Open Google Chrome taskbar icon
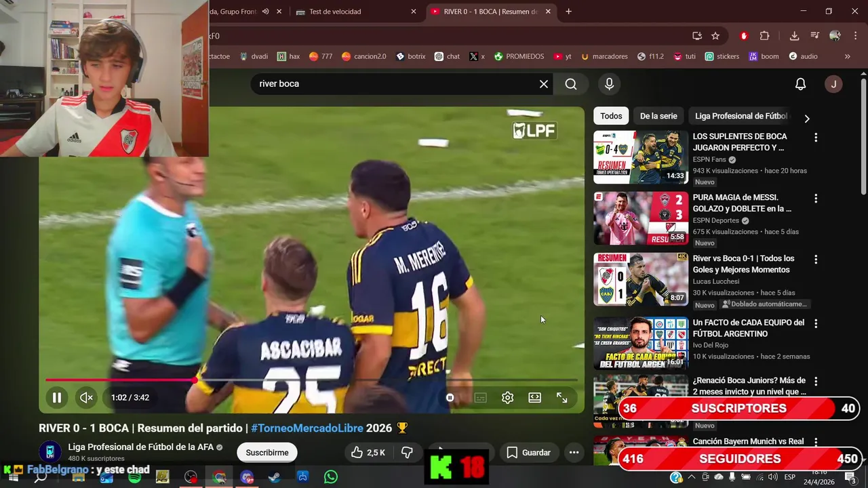Viewport: 868px width, 488px height. coord(219,477)
